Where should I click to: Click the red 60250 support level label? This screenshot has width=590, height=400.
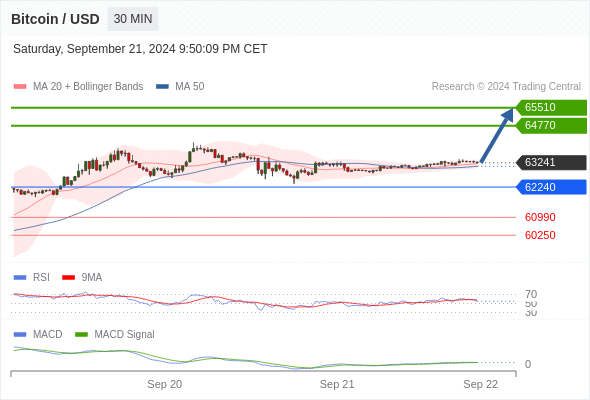(540, 235)
